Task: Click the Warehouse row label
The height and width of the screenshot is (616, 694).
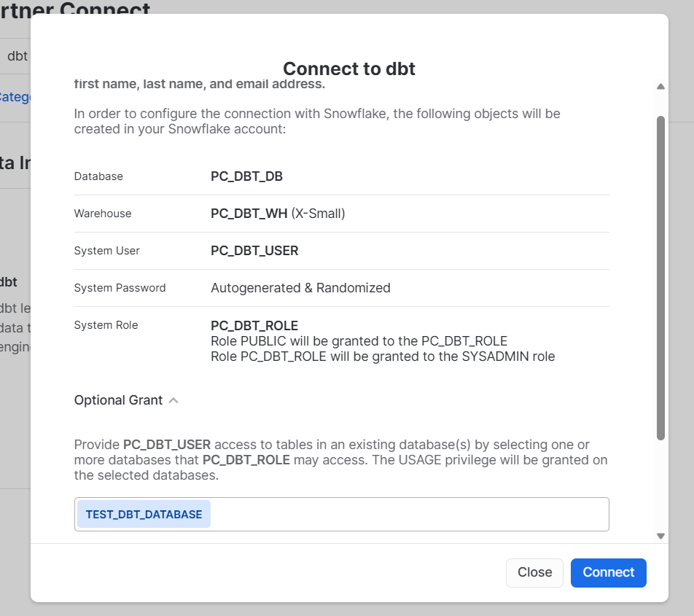Action: [103, 214]
